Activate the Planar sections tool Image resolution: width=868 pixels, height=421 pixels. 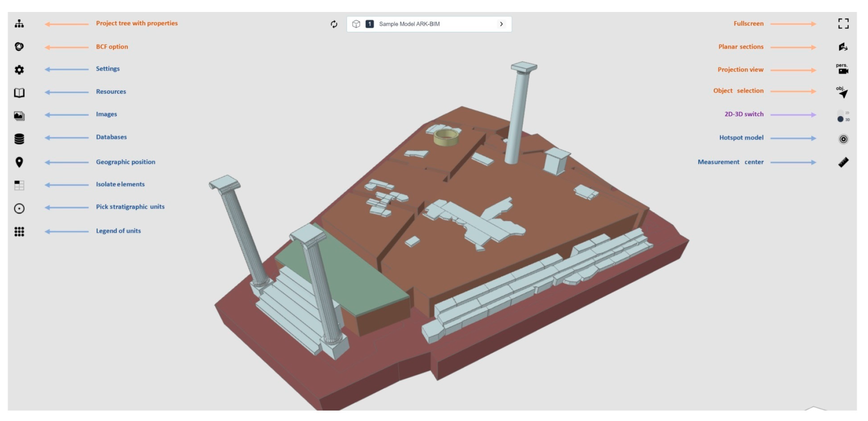pyautogui.click(x=843, y=47)
